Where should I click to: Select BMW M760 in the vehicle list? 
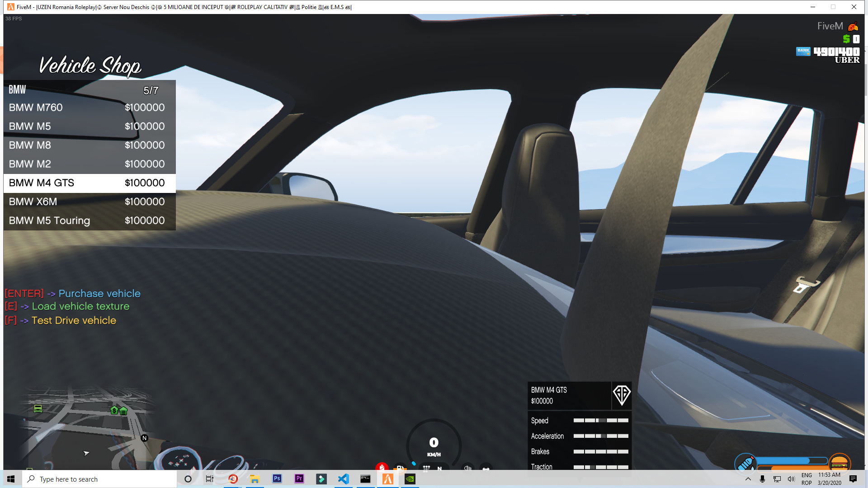90,108
